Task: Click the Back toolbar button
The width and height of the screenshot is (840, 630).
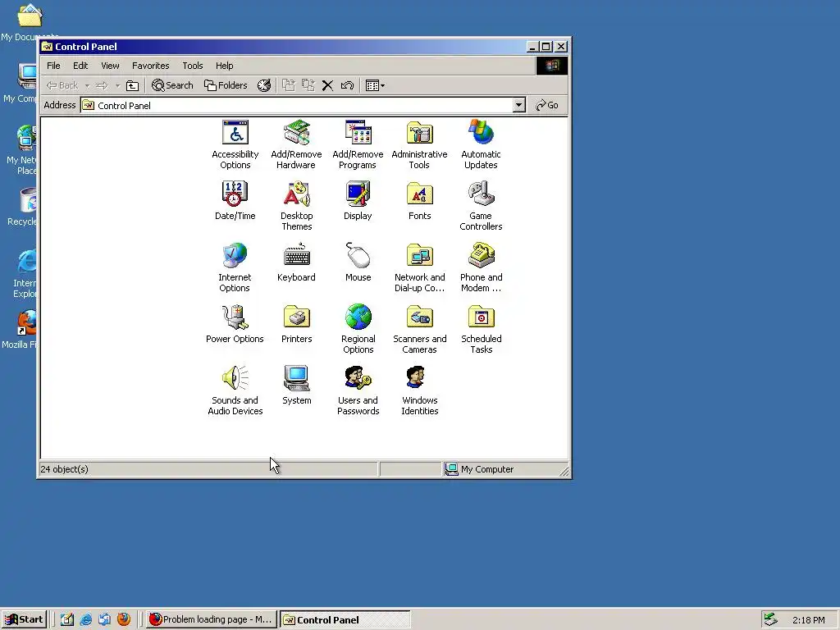Action: tap(62, 85)
